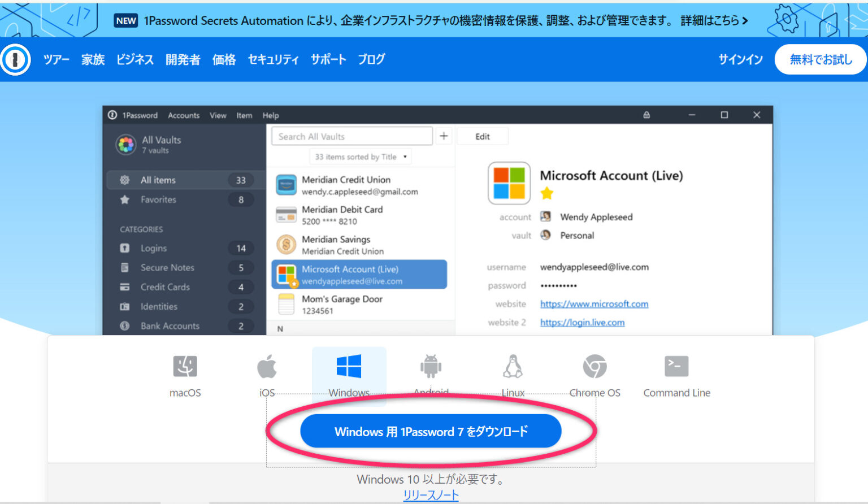868x504 pixels.
Task: Click the Logins category icon
Action: [x=125, y=248]
